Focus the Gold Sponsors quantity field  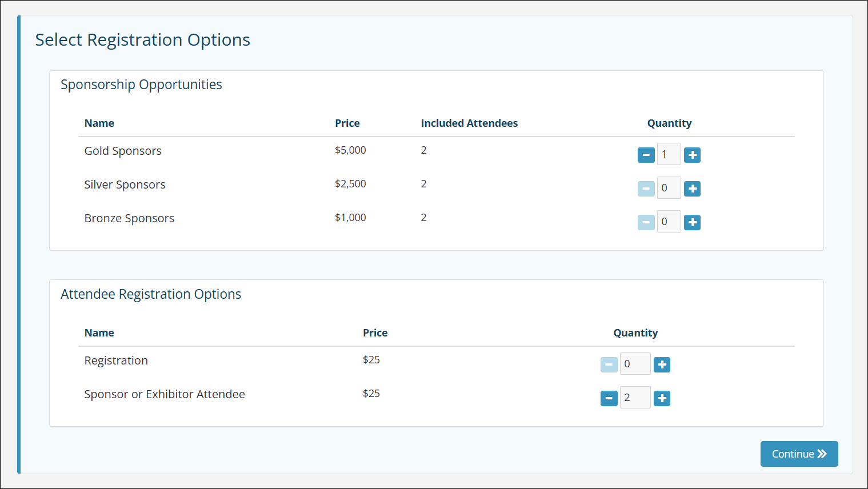tap(669, 154)
